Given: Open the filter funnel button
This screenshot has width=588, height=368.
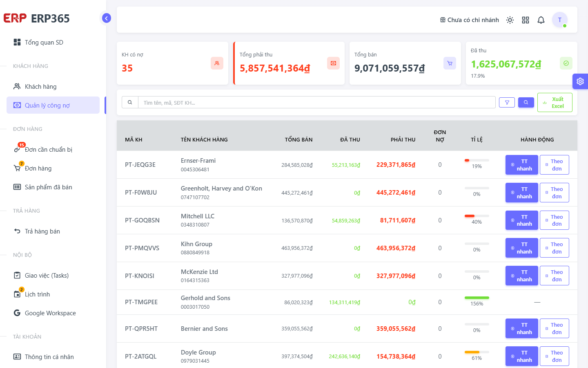Looking at the screenshot, I should (x=507, y=103).
